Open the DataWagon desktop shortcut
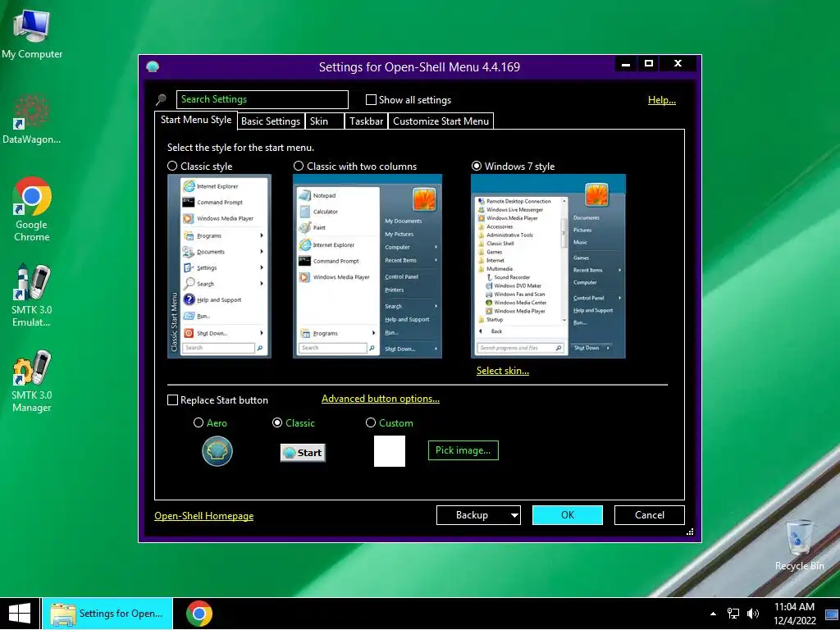This screenshot has height=630, width=840. [x=32, y=120]
